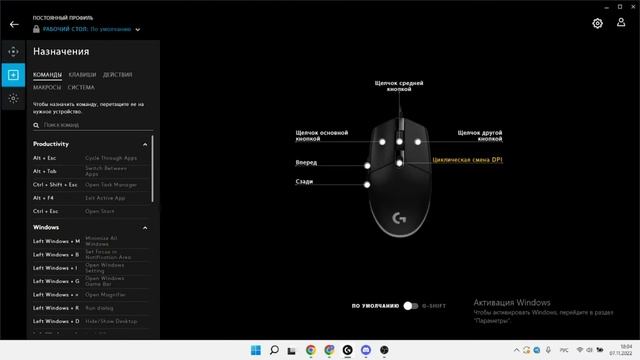This screenshot has width=640, height=360.
Task: Open taskbar search magnifier
Action: click(x=274, y=350)
